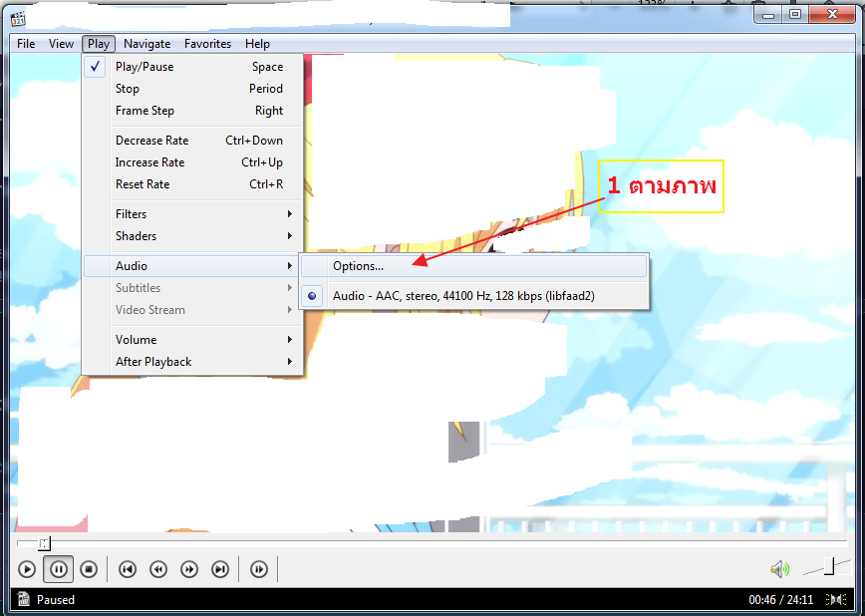
Task: Skip to next file with Skip Forward icon
Action: click(x=220, y=569)
